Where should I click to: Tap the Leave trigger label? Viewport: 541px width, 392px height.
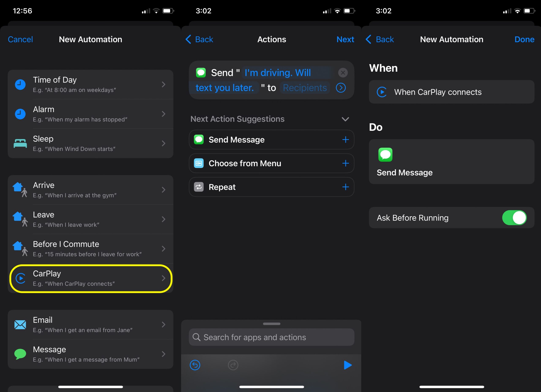coord(44,214)
